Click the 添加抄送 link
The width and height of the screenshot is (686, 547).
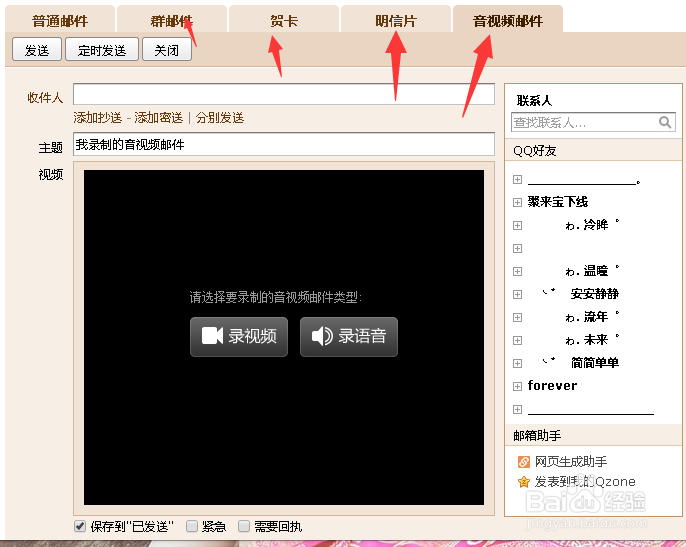click(x=98, y=118)
